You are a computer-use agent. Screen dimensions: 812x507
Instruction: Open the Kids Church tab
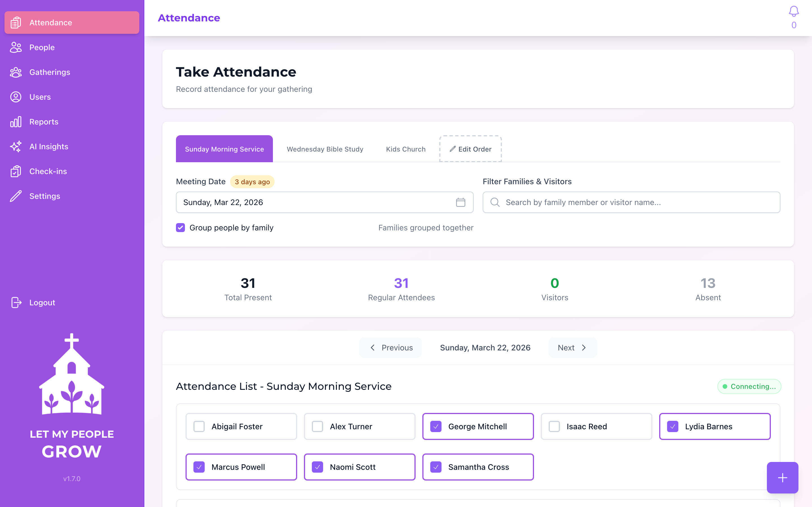pyautogui.click(x=405, y=149)
